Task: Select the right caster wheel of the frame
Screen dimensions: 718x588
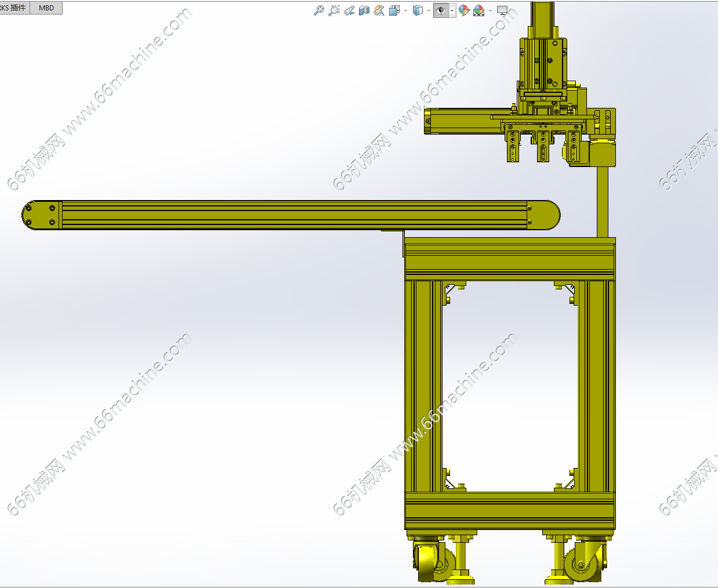Action: 580,562
